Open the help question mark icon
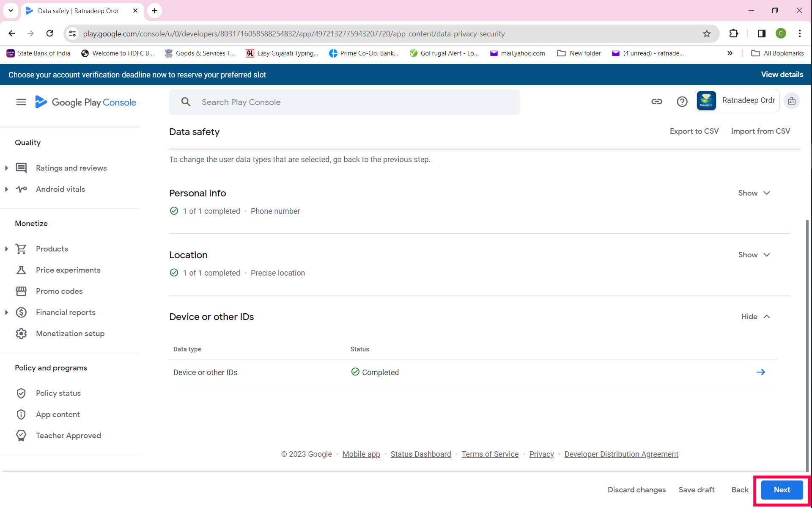The width and height of the screenshot is (812, 508). [682, 102]
